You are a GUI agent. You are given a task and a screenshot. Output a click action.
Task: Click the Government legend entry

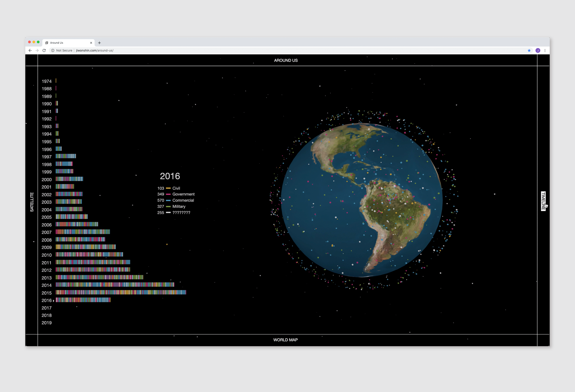point(183,194)
